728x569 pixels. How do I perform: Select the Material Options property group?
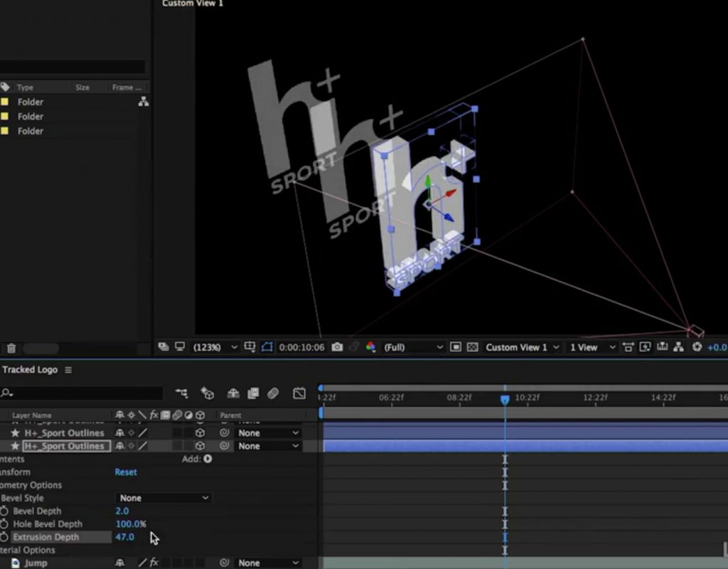tap(28, 550)
